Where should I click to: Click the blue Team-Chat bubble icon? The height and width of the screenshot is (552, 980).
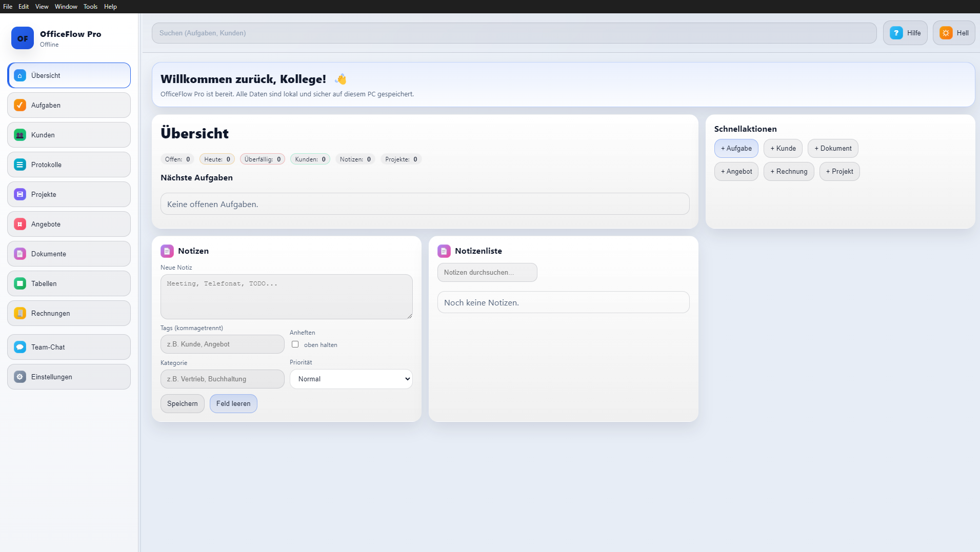[20, 347]
